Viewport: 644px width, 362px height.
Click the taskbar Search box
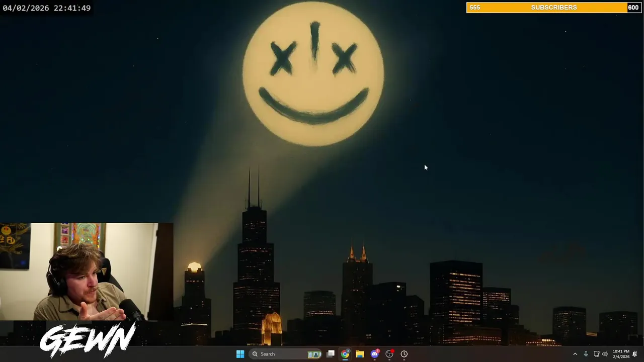[x=286, y=354]
